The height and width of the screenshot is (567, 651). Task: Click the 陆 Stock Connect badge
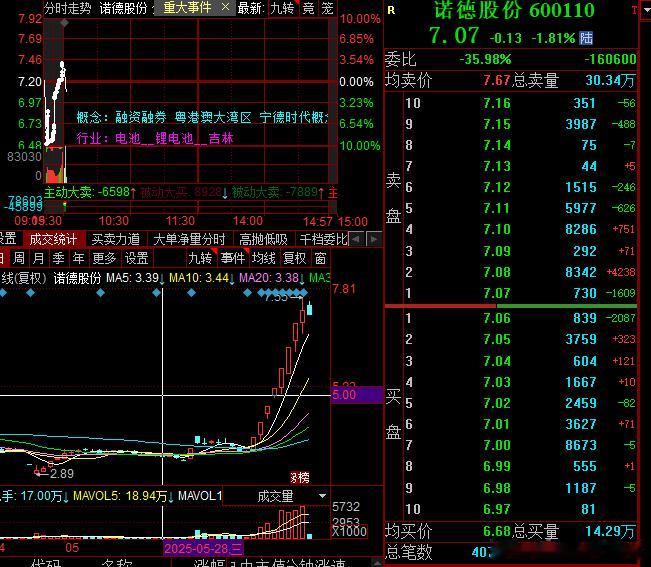[586, 38]
